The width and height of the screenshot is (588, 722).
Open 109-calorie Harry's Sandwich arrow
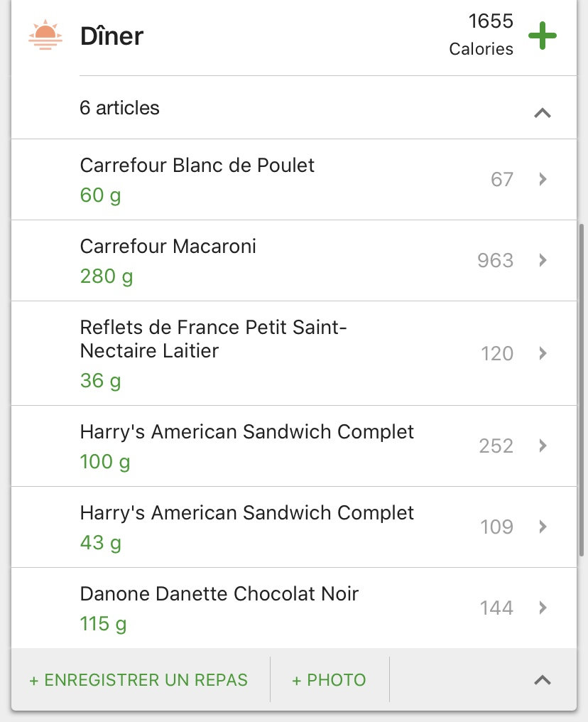pyautogui.click(x=543, y=527)
